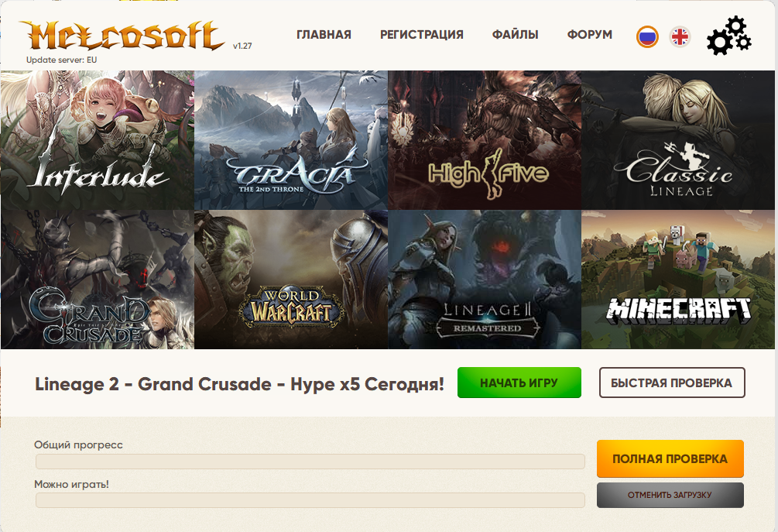Visit the ФОРУМ menu link
The height and width of the screenshot is (532, 778).
tap(589, 35)
